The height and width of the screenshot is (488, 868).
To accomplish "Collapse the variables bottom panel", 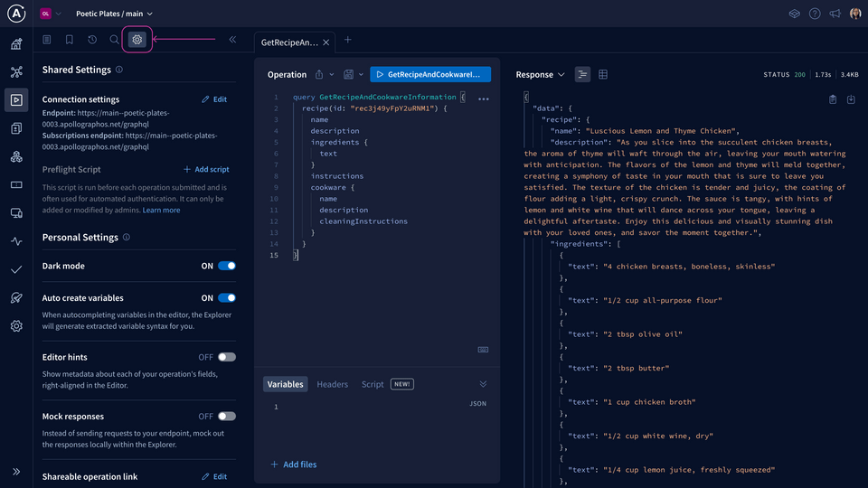I will coord(483,384).
